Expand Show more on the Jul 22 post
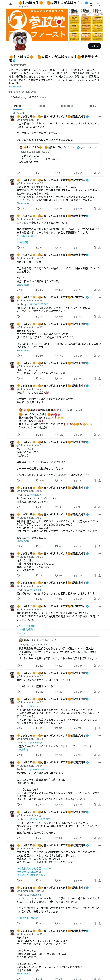Screen dimensions: 110x980 click(23, 285)
